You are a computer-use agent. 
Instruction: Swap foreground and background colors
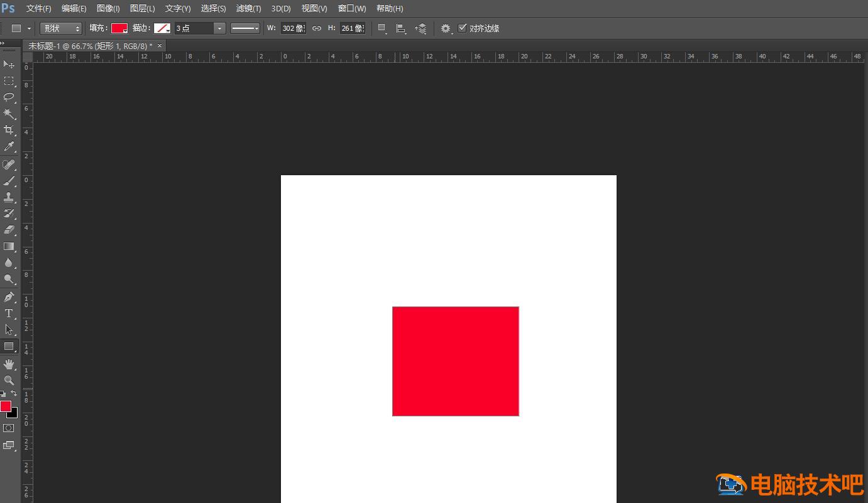tap(14, 394)
